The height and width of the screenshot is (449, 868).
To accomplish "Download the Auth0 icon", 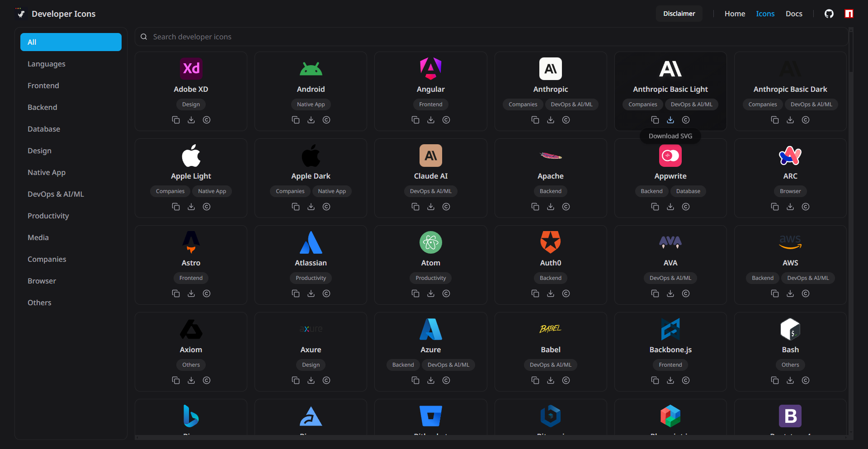I will [x=551, y=293].
